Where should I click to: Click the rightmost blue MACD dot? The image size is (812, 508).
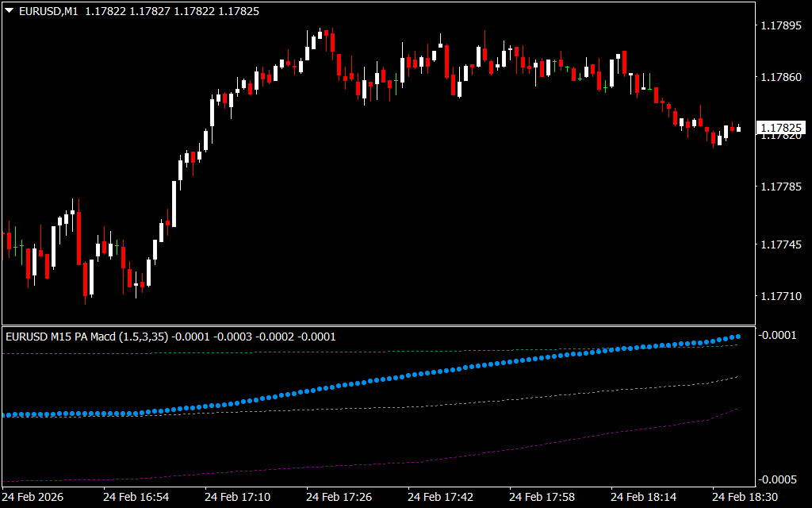pyautogui.click(x=738, y=337)
